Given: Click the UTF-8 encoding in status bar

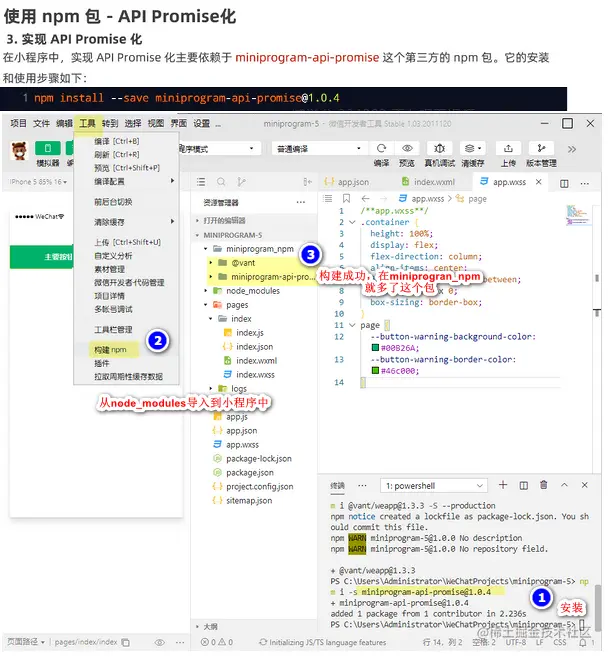Looking at the screenshot, I should click(x=516, y=642).
